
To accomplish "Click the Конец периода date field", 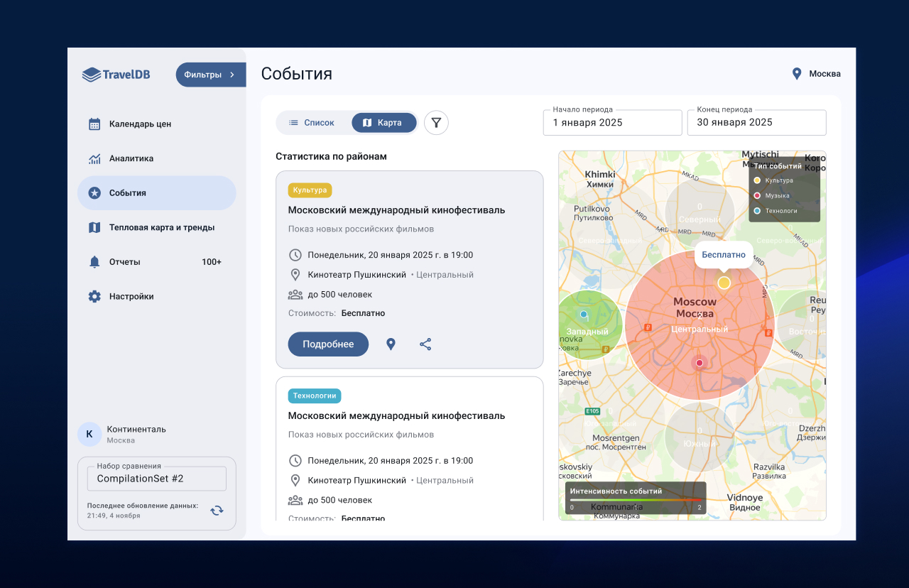I will pyautogui.click(x=757, y=122).
